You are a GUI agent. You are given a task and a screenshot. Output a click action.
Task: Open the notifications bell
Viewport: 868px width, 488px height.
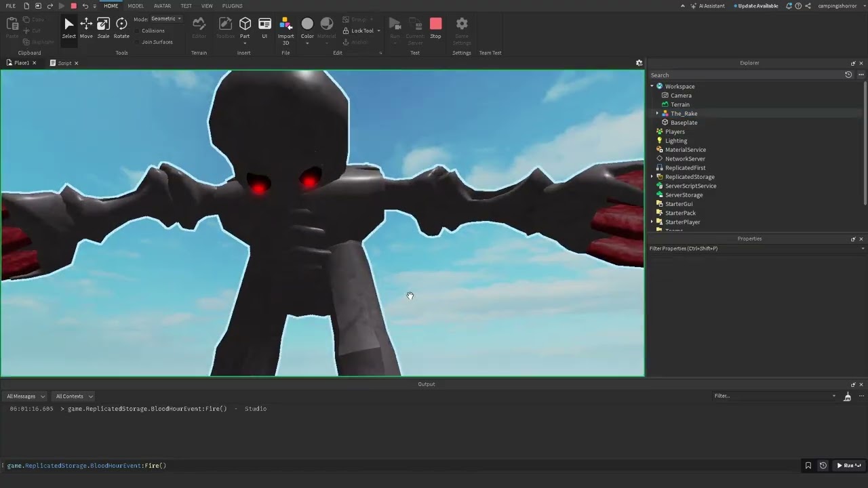pyautogui.click(x=789, y=6)
